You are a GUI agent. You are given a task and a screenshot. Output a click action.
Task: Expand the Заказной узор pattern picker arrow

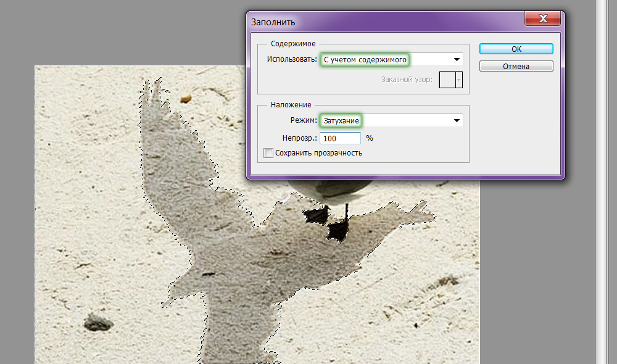(x=459, y=80)
